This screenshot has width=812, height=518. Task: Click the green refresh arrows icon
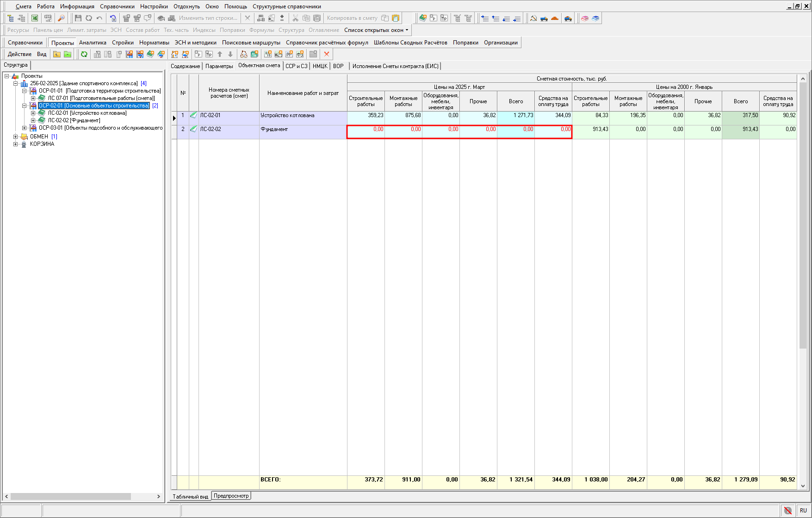(x=84, y=54)
